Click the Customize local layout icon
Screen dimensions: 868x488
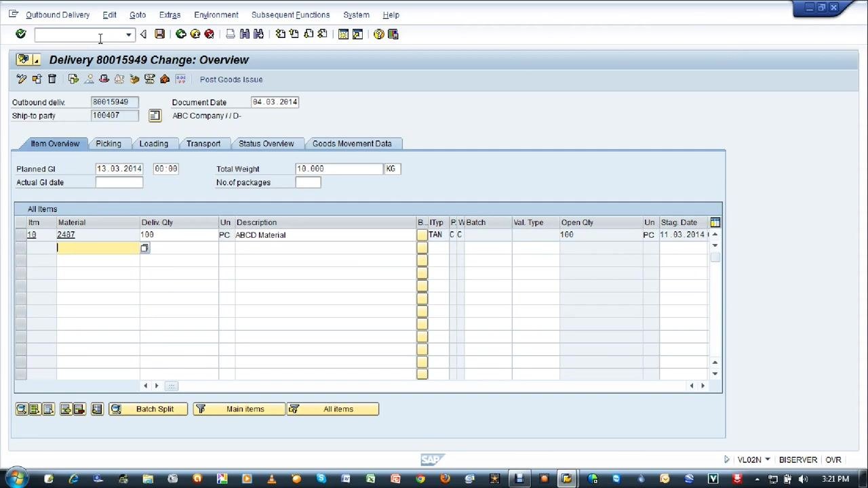[x=393, y=34]
